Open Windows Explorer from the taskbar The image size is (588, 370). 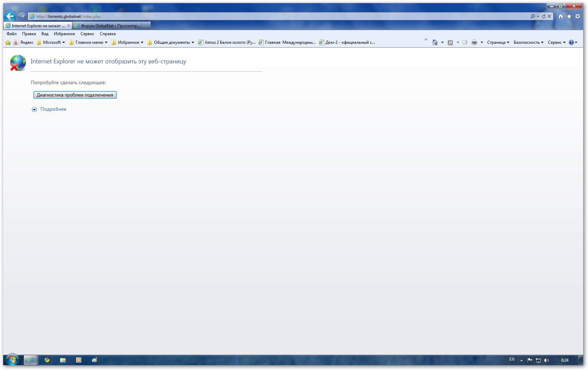(x=63, y=360)
